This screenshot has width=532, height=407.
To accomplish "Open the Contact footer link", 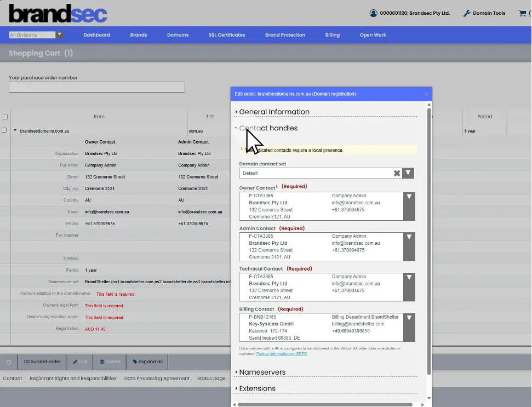I will pyautogui.click(x=13, y=378).
